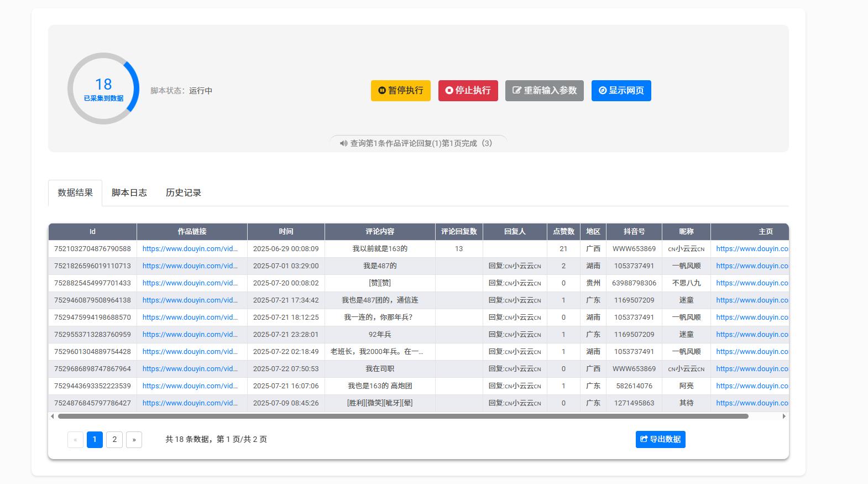
Task: Open the 脚本日志 tab
Action: (129, 192)
